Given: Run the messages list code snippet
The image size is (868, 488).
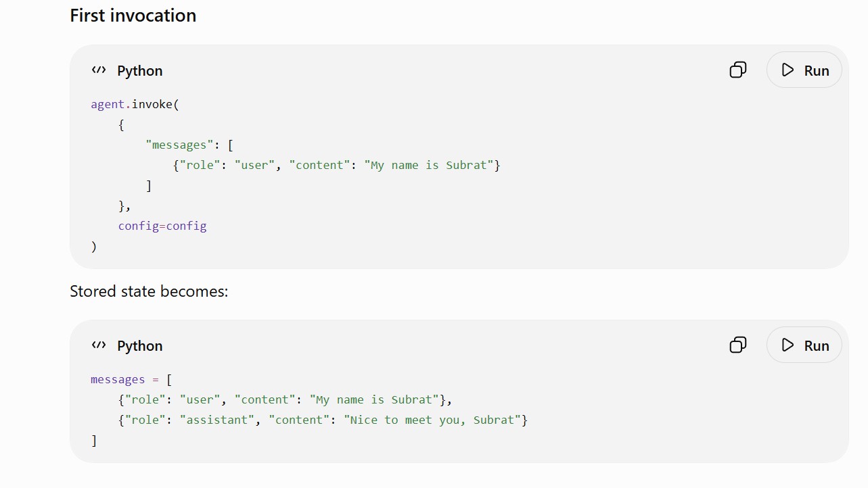Looking at the screenshot, I should click(804, 345).
